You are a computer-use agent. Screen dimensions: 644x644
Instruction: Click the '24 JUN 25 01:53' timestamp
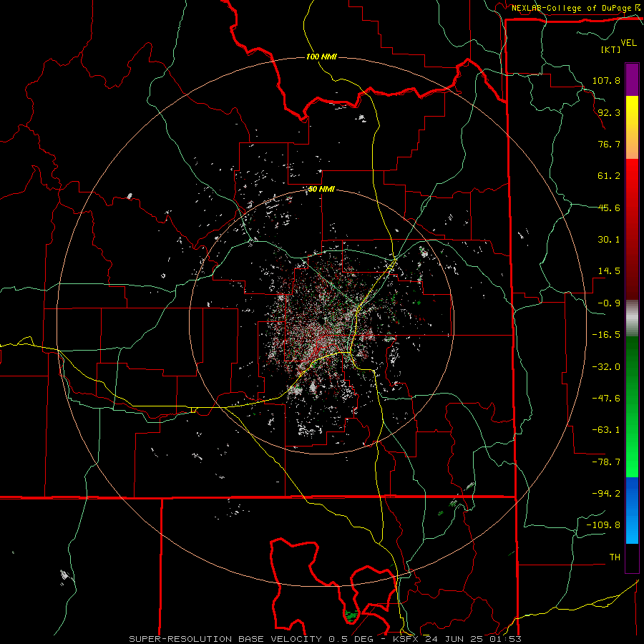point(474,639)
